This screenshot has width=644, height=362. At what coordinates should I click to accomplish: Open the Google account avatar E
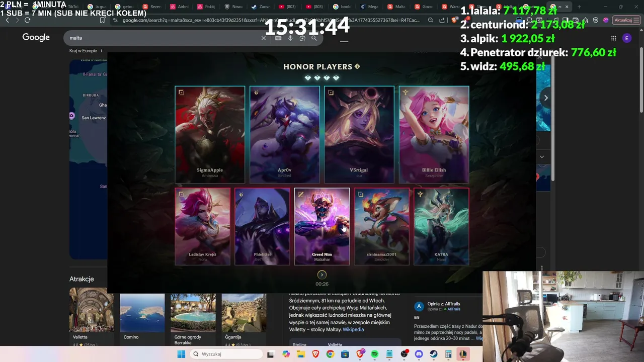(x=626, y=38)
